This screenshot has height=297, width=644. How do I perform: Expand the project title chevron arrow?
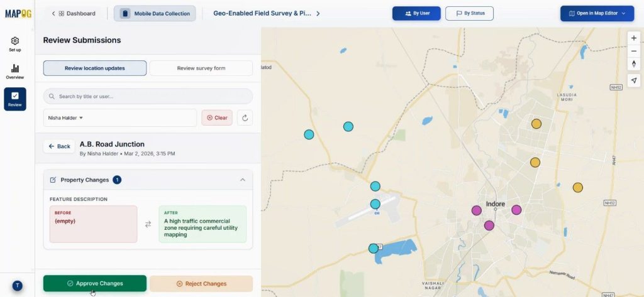(318, 14)
